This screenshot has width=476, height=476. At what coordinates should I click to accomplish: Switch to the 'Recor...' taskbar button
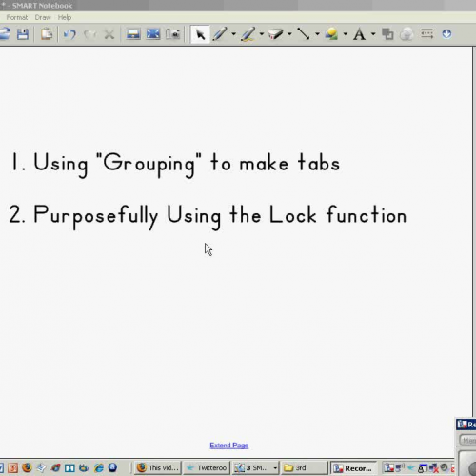coord(353,468)
